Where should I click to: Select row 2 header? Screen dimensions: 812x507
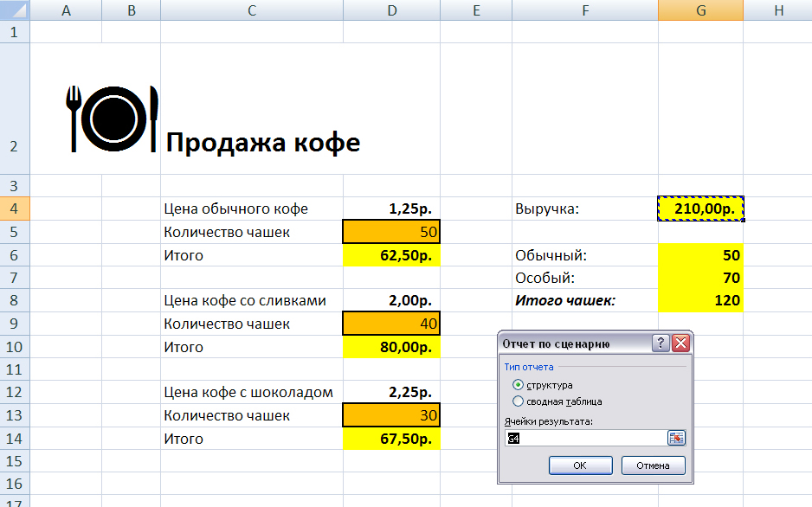coord(15,109)
